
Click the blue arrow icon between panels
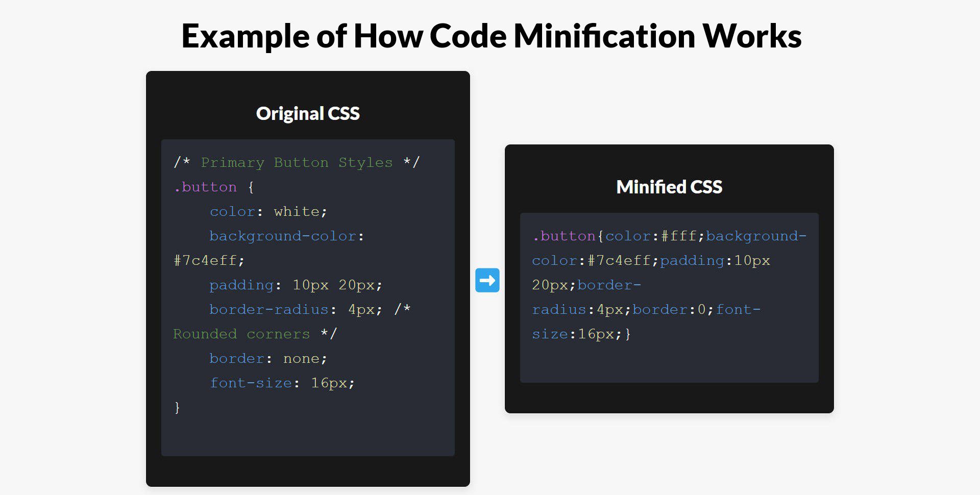[x=487, y=280]
